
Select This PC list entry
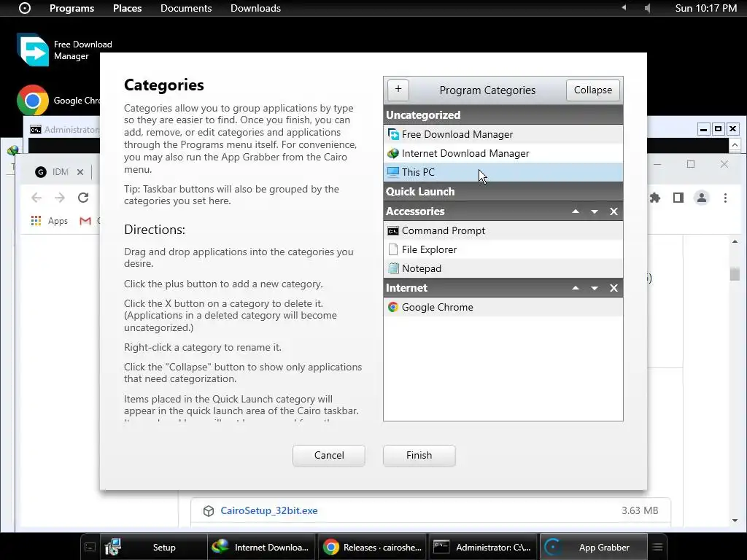pyautogui.click(x=503, y=172)
